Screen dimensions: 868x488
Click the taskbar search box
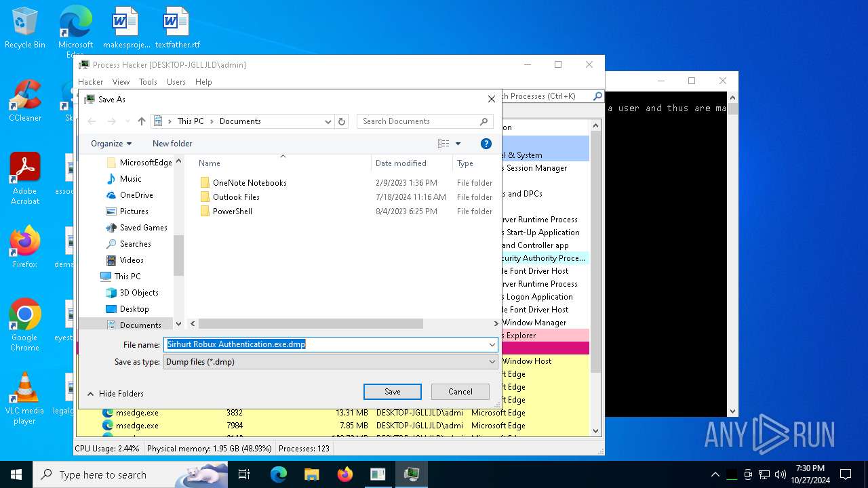click(x=130, y=474)
